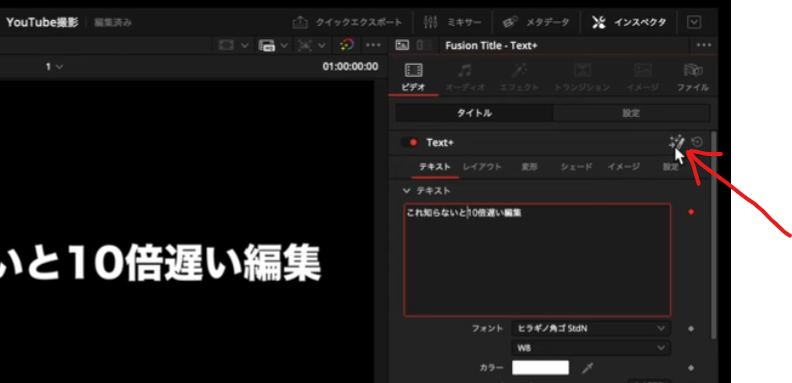
Task: Open the inspector three-dot options menu
Action: point(704,45)
